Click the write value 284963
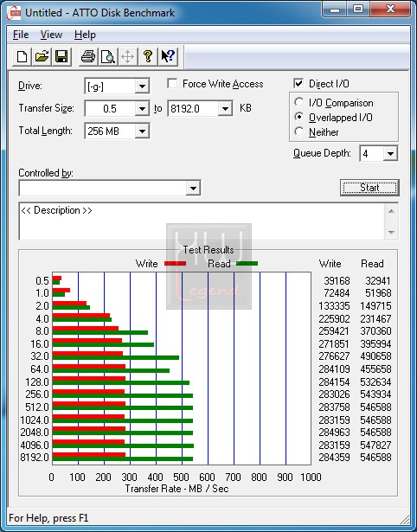This screenshot has height=532, width=417. coord(334,433)
